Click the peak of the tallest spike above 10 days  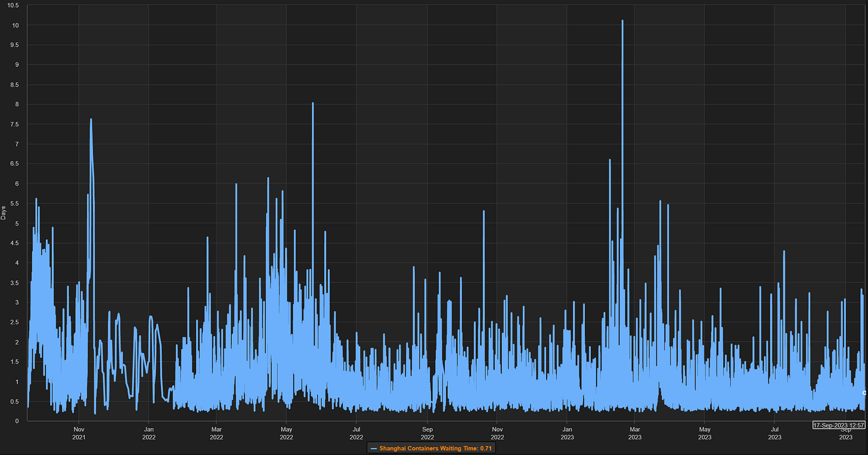[622, 21]
